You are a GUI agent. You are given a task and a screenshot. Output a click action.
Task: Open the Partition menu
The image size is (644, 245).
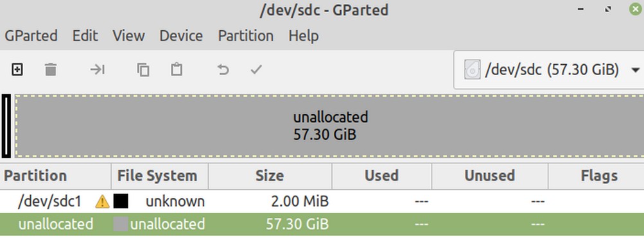point(246,36)
